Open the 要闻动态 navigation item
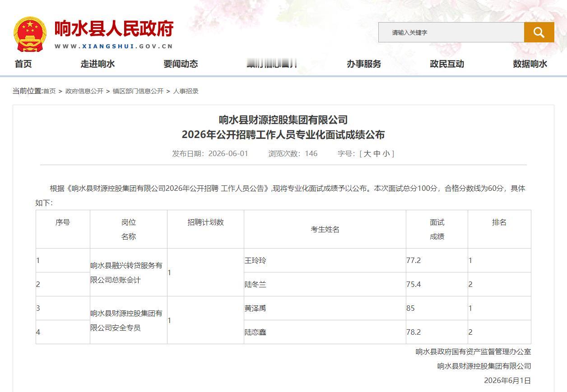Viewport: 567px width, 392px height. point(181,64)
